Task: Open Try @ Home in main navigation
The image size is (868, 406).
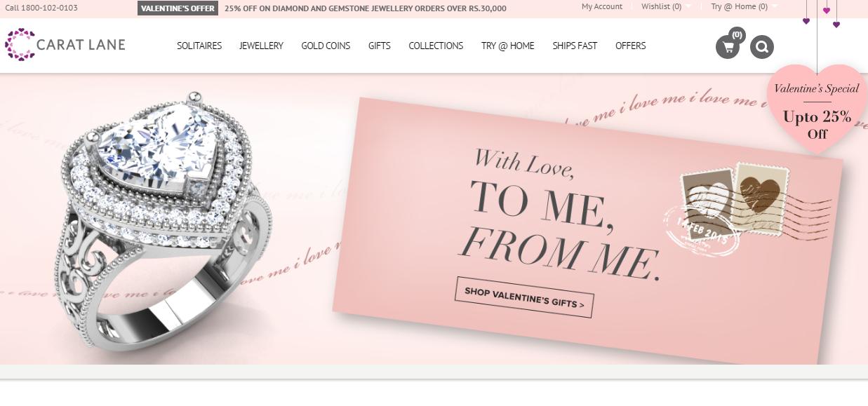Action: click(x=507, y=46)
